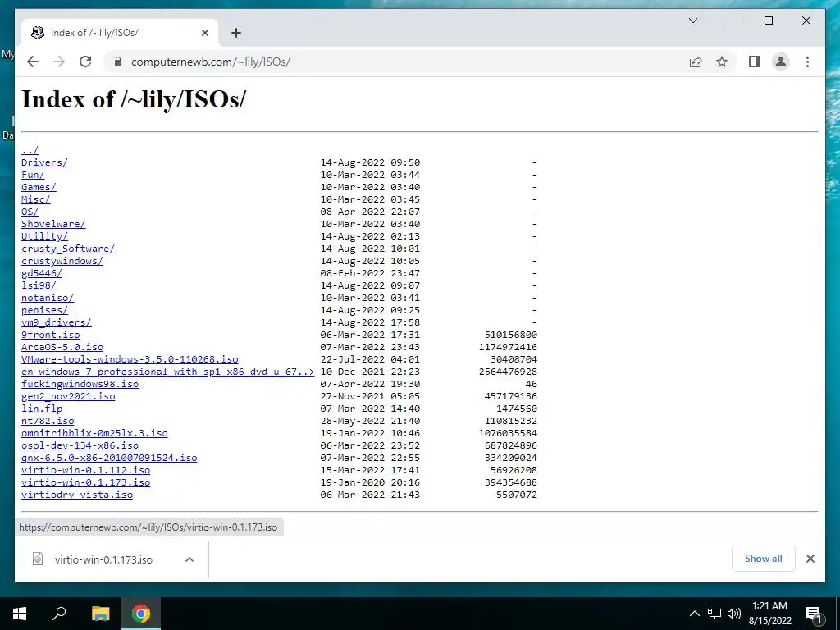Open the notification center icon
The image size is (840, 630).
click(815, 614)
